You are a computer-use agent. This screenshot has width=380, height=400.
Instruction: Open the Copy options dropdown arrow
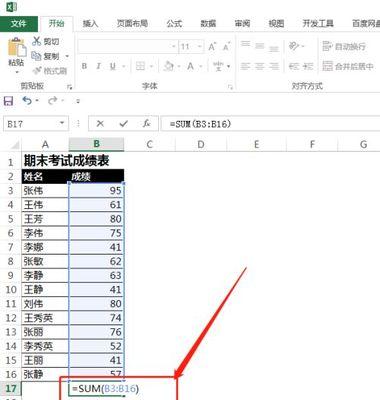click(67, 56)
